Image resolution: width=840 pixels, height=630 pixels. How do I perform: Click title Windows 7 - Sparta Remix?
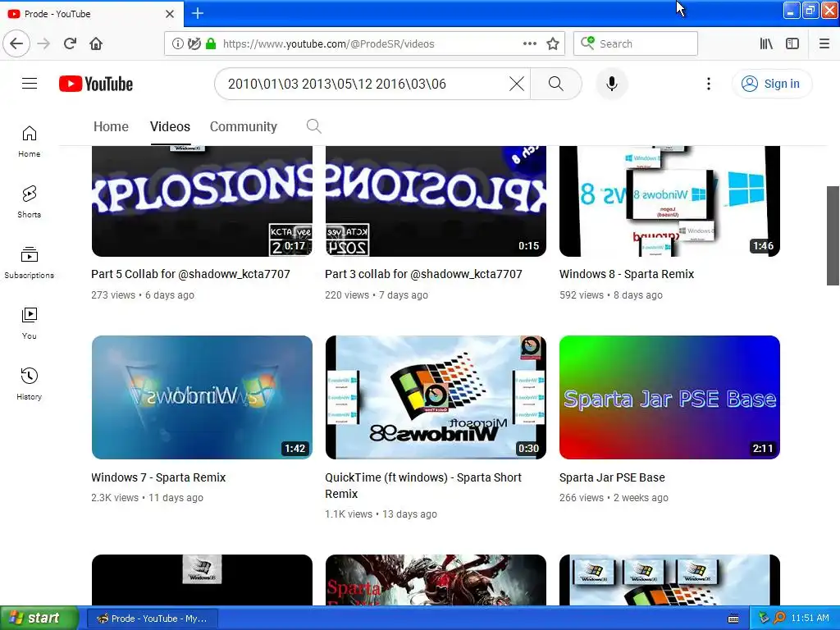(158, 477)
